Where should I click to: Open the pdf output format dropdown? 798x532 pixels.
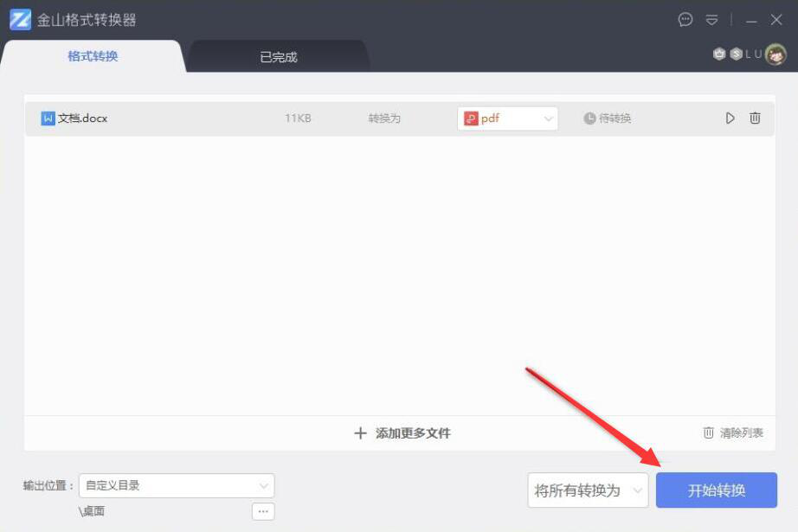click(x=507, y=119)
